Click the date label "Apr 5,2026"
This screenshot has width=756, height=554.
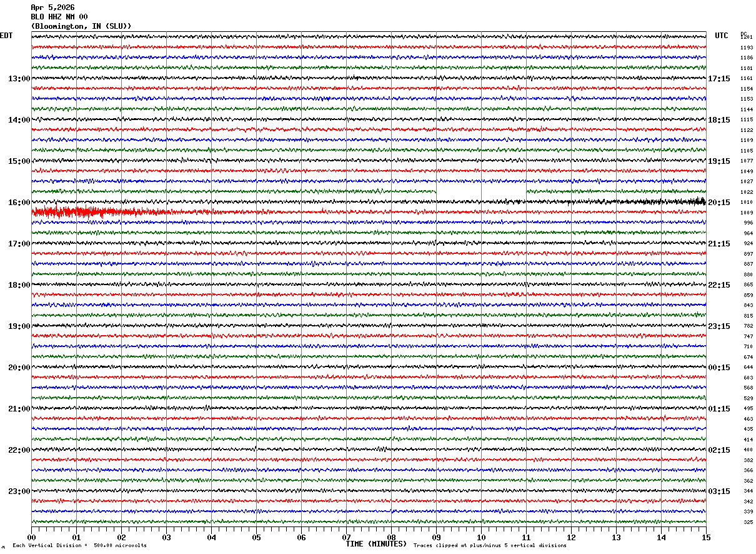tap(52, 8)
